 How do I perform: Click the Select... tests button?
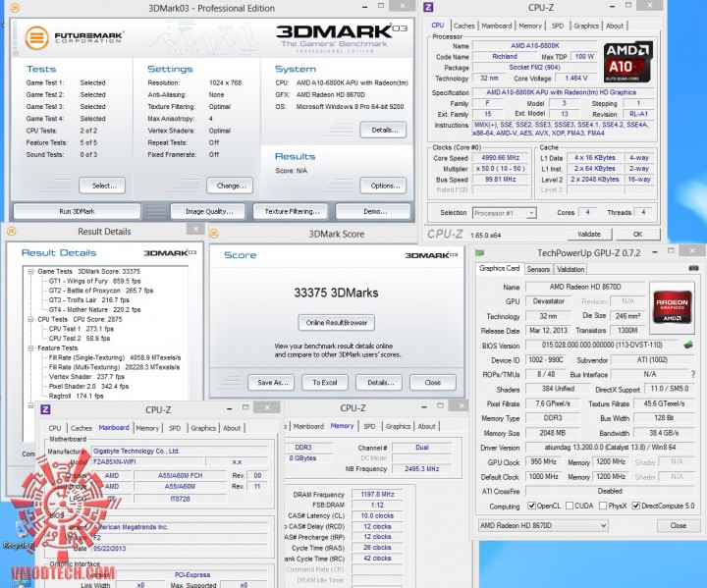tap(102, 186)
